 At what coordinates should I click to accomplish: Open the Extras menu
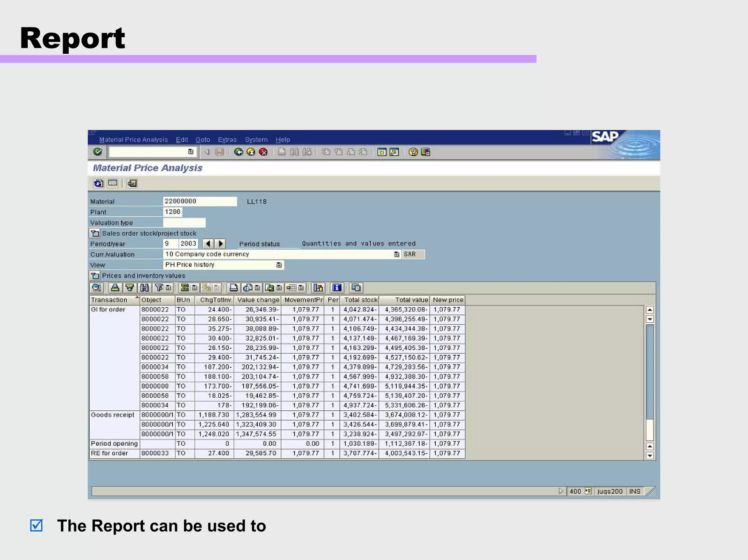pos(227,139)
